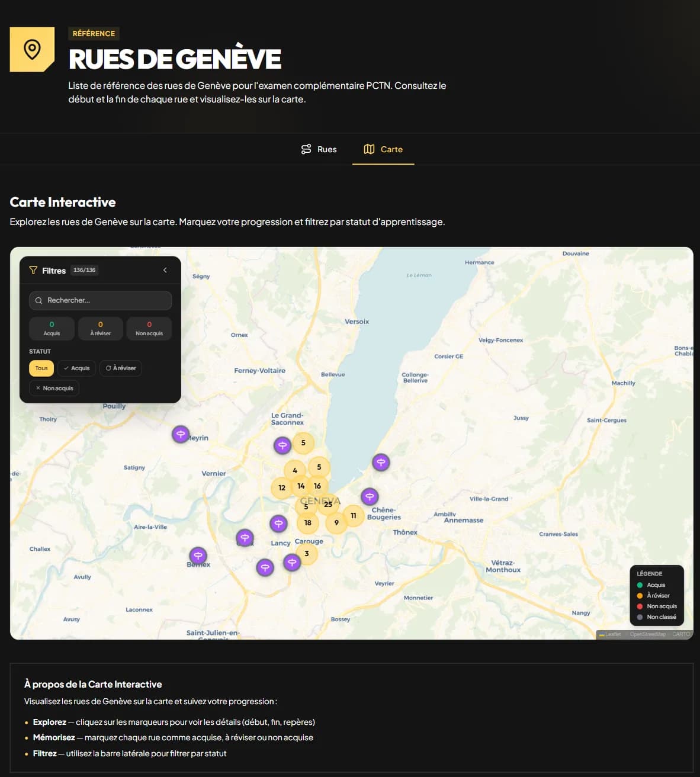Click the red Non acquis legend dot
The height and width of the screenshot is (777, 700).
(x=640, y=606)
